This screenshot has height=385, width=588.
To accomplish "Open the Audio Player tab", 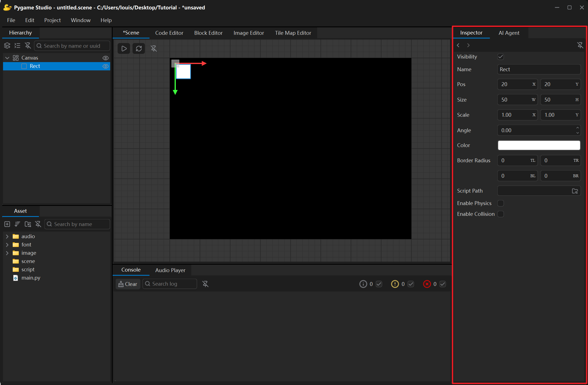I will tap(170, 270).
